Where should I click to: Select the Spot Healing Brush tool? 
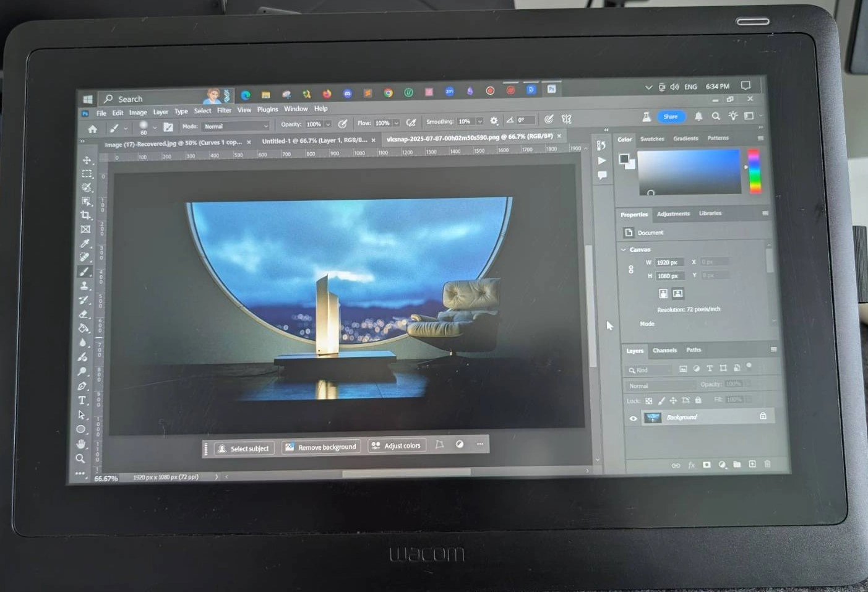point(85,257)
